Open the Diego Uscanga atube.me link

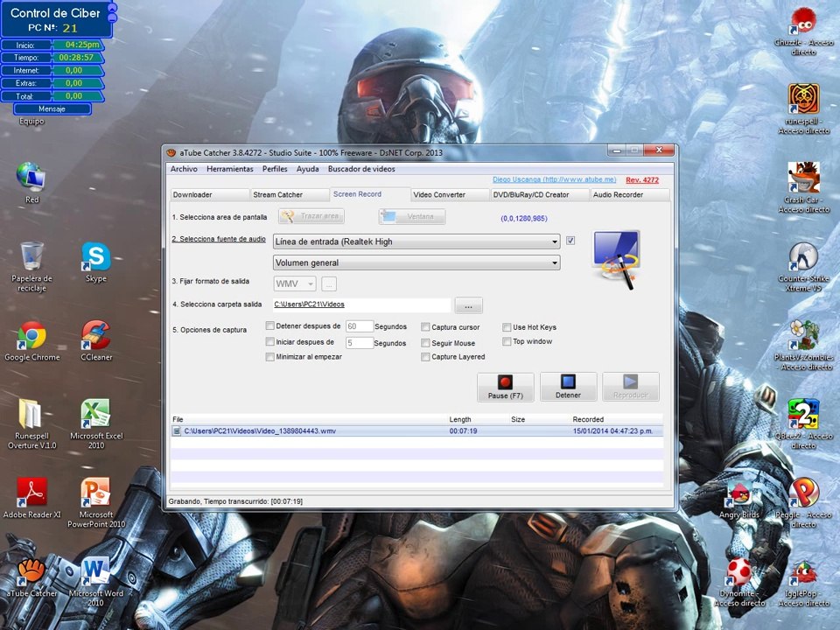(555, 179)
